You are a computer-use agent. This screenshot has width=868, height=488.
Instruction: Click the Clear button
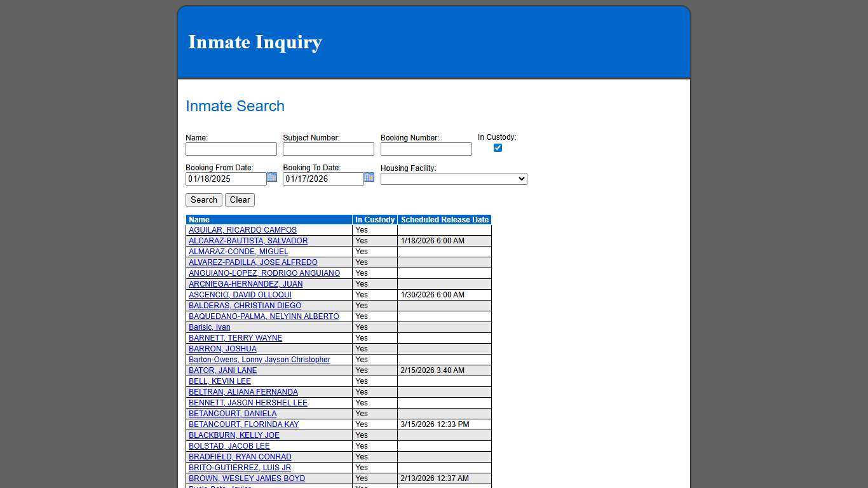click(240, 200)
